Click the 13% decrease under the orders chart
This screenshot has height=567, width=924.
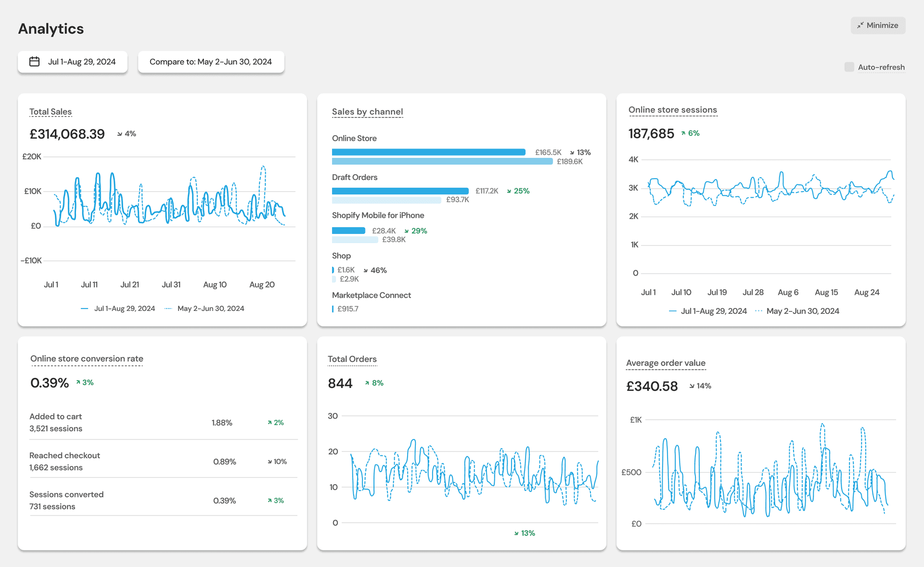click(525, 533)
